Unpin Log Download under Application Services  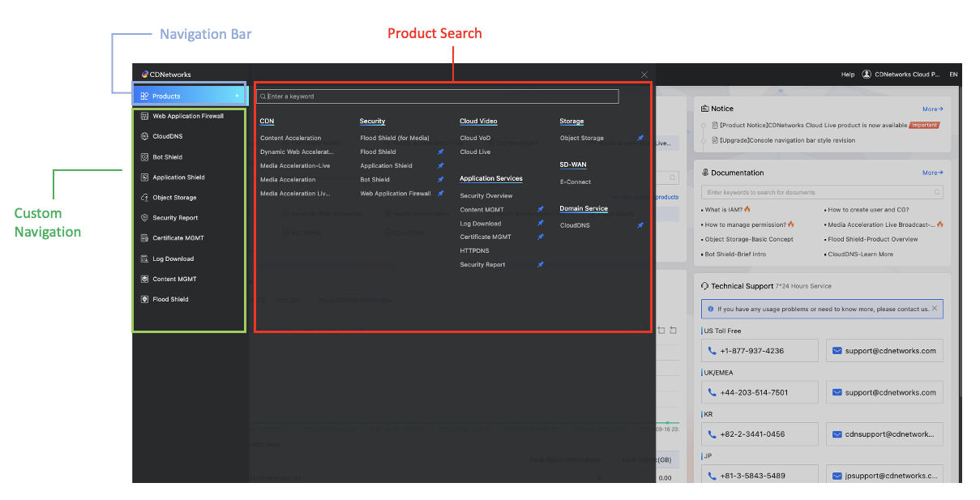click(x=541, y=223)
